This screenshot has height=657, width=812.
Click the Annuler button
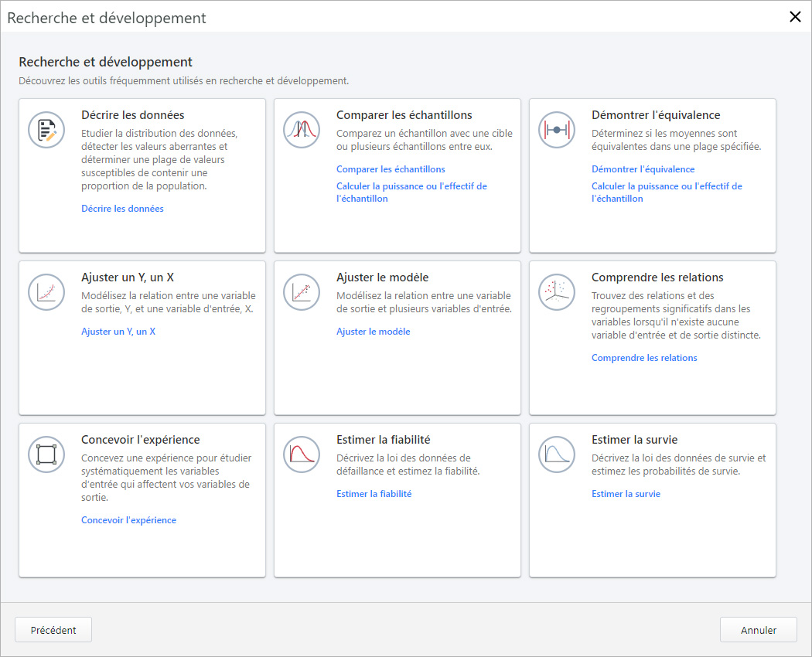pos(758,629)
